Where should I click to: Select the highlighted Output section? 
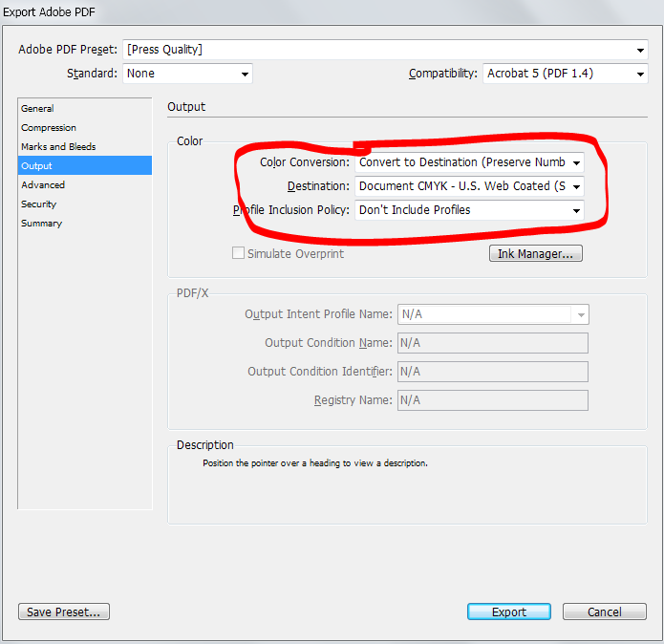(85, 165)
